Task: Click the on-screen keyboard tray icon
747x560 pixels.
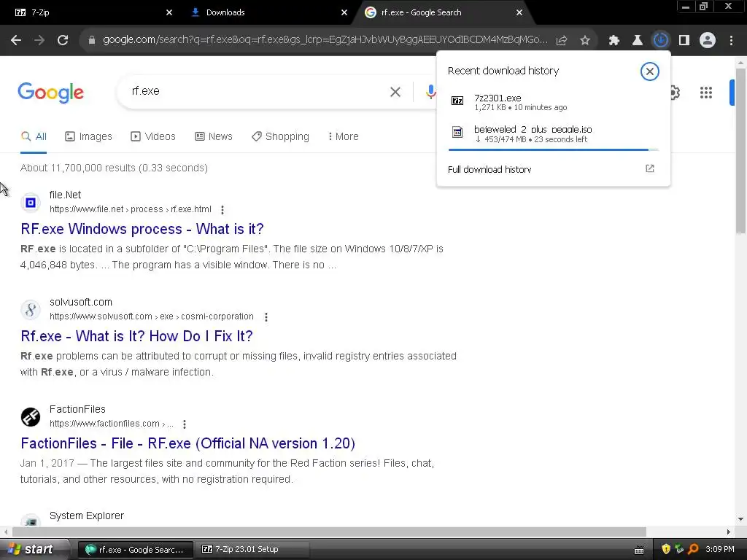Action: point(639,551)
